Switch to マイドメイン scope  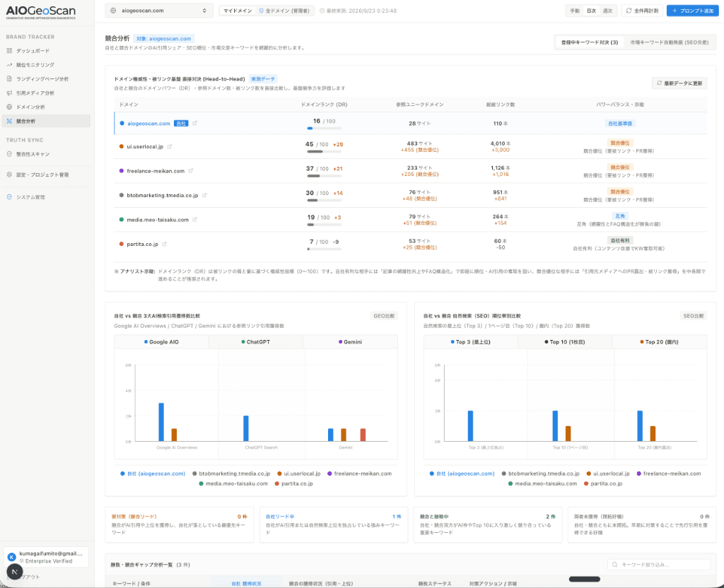tap(238, 11)
